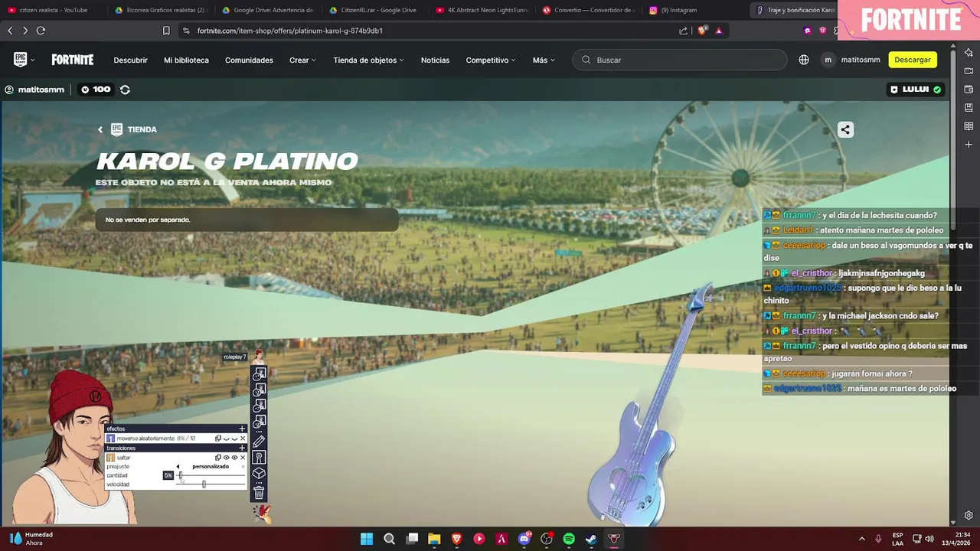Switch to 4K Abstract Neon Lights tab
Screen dimensions: 980x551
pos(482,10)
